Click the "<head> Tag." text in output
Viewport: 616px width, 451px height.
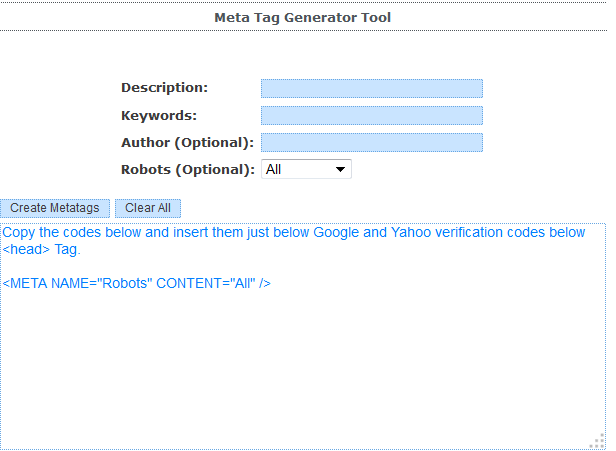pos(41,250)
